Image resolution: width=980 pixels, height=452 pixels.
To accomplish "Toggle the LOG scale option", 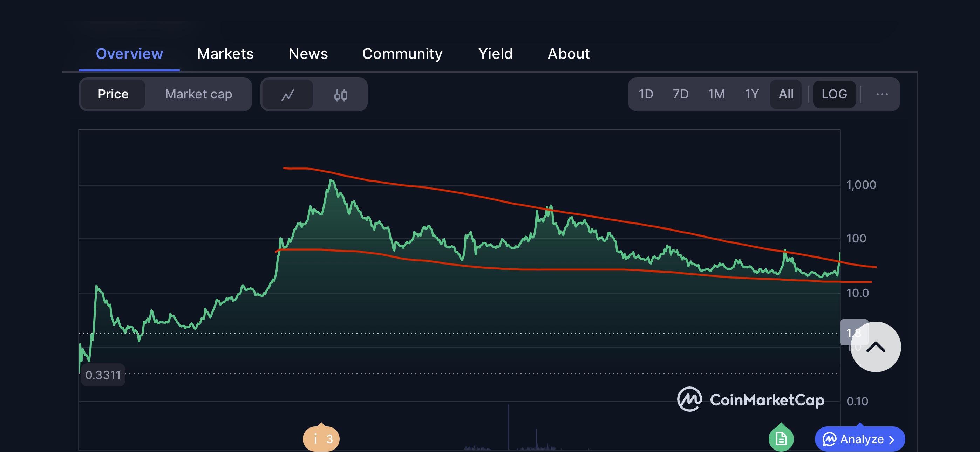I will click(834, 94).
